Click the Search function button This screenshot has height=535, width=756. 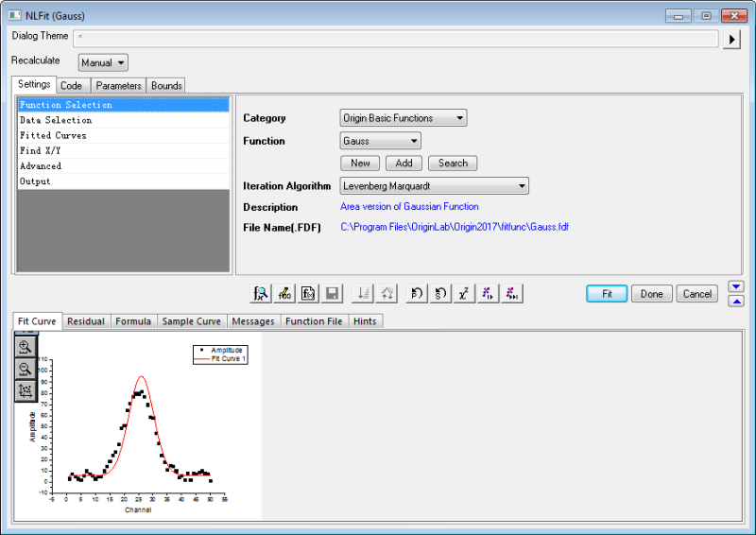tap(453, 164)
